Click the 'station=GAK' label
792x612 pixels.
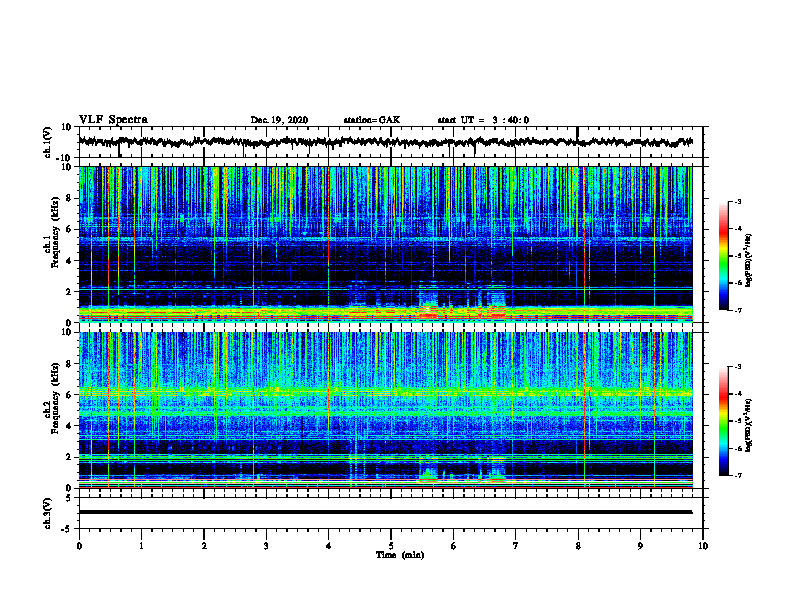(372, 120)
